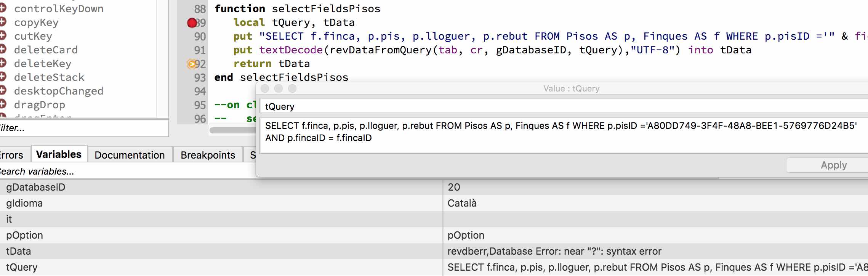Select the controlKeyDown handler in the list
Screen dimensions: 868x276
[59, 9]
